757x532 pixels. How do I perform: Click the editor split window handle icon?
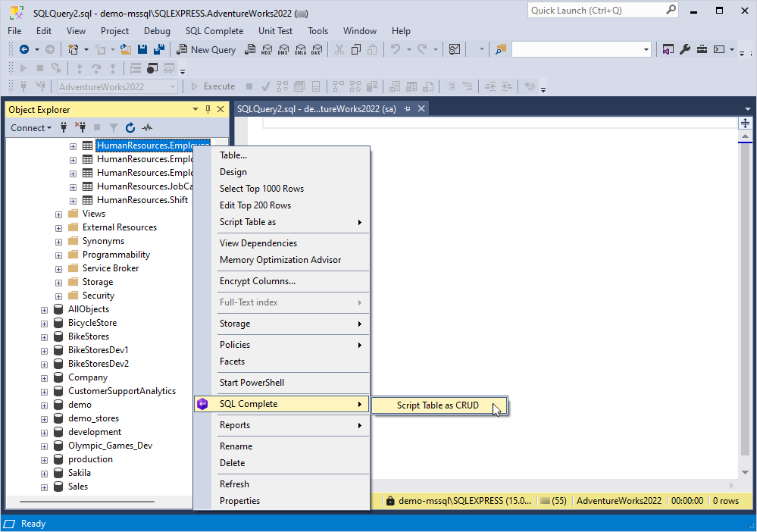[x=745, y=123]
